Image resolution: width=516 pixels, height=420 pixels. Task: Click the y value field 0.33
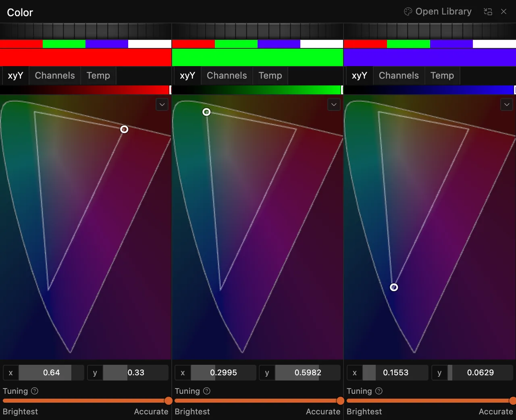136,373
